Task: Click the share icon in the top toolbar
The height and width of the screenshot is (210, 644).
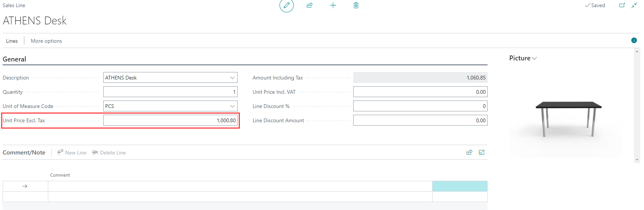Action: pyautogui.click(x=309, y=5)
